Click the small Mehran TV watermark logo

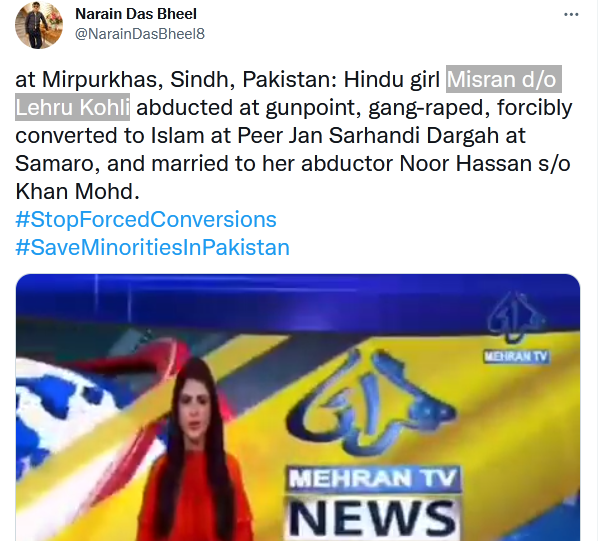coord(516,328)
